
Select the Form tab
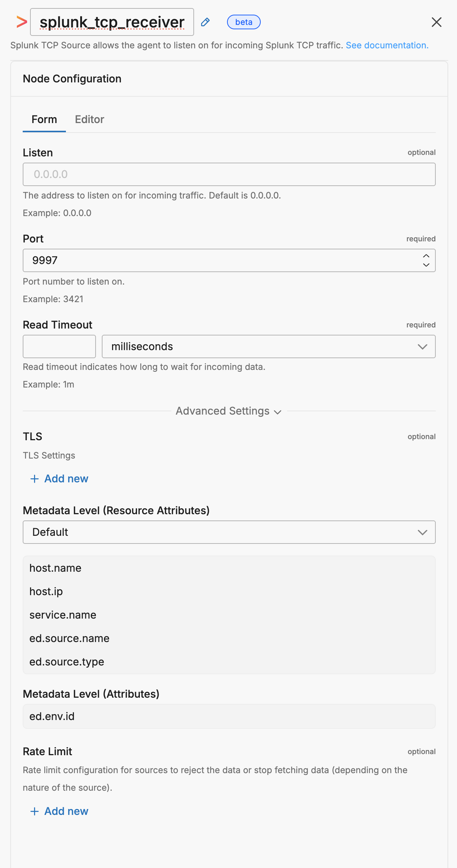click(44, 119)
